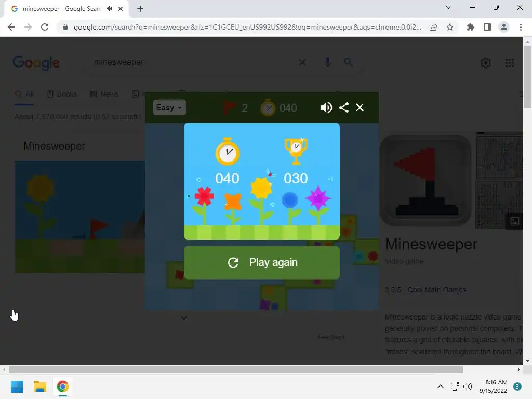Open the notification badge showing 3

(517, 387)
